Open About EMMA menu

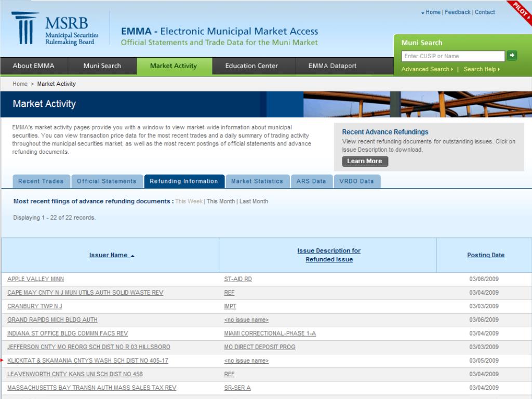click(x=34, y=66)
